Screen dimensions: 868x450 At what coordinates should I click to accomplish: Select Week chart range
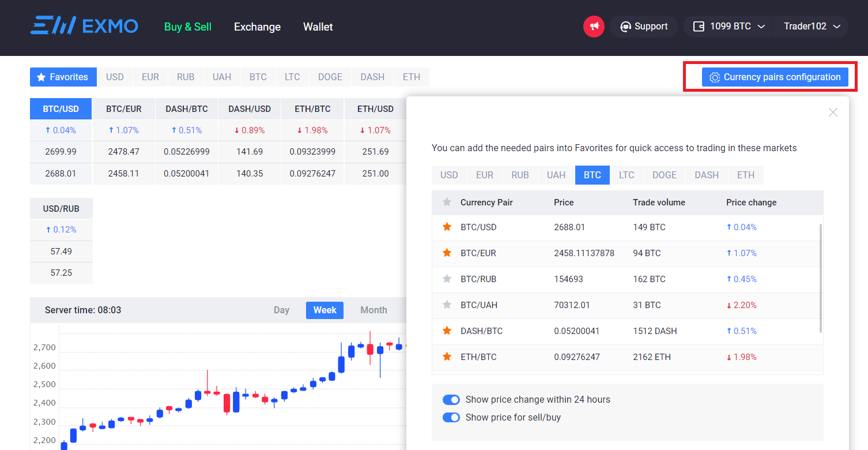pyautogui.click(x=325, y=310)
